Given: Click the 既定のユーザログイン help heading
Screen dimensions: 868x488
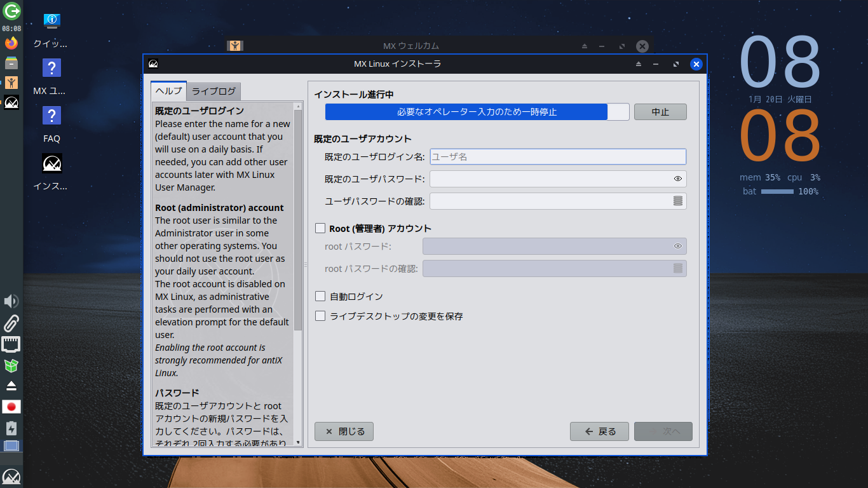Looking at the screenshot, I should click(200, 111).
